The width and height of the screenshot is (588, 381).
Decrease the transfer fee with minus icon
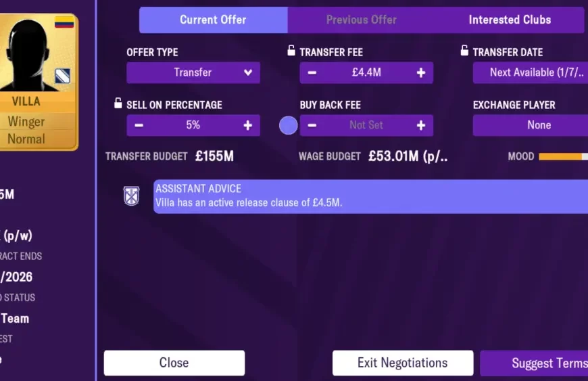tap(312, 73)
